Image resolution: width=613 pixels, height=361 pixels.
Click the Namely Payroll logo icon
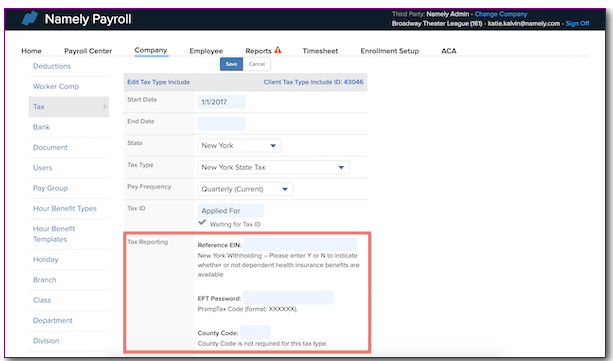click(30, 18)
